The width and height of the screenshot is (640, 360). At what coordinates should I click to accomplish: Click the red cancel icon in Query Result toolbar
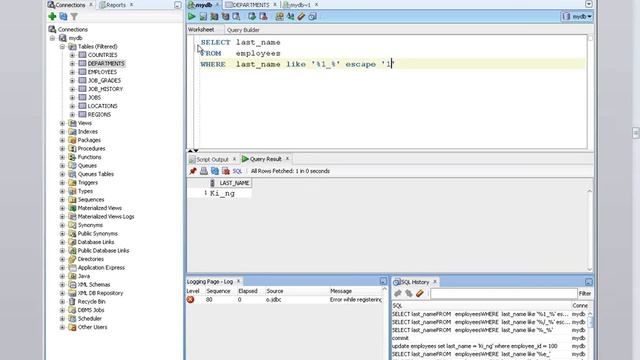(226, 171)
